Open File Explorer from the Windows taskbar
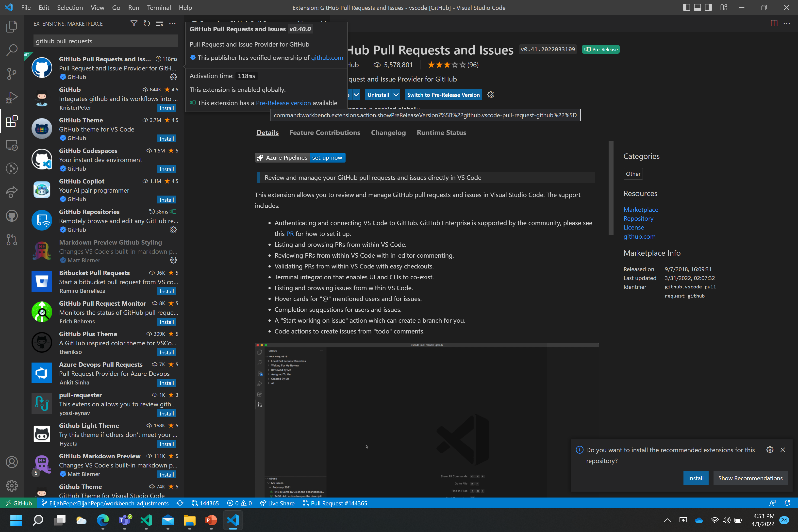The height and width of the screenshot is (532, 798). point(189,520)
